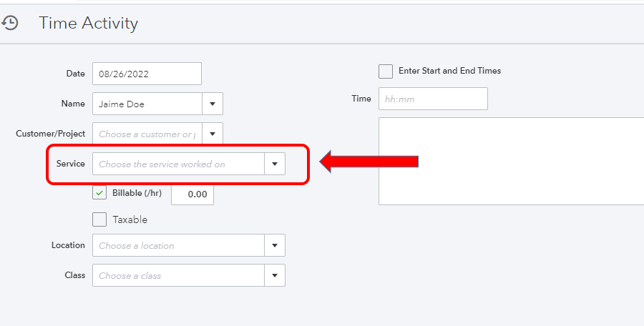The height and width of the screenshot is (326, 644).
Task: Click the Choose a location field
Action: 178,245
